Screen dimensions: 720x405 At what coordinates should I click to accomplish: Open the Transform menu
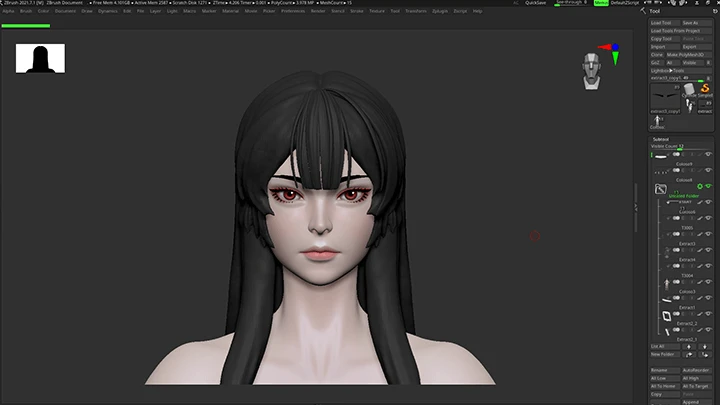416,11
